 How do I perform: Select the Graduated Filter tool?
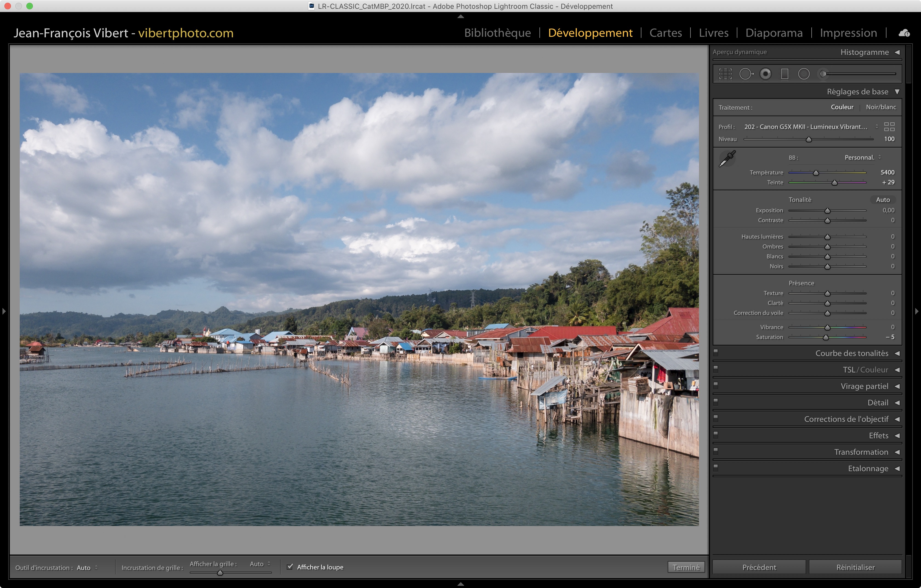(x=784, y=74)
